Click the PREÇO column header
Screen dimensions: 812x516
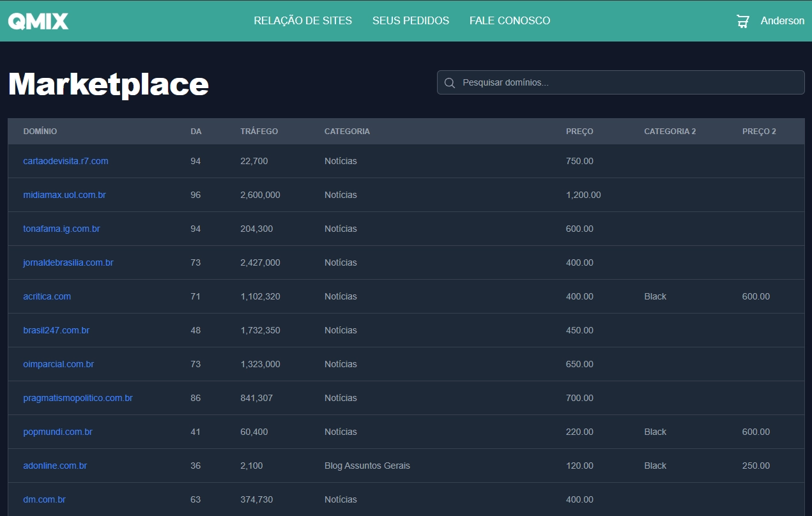[579, 132]
